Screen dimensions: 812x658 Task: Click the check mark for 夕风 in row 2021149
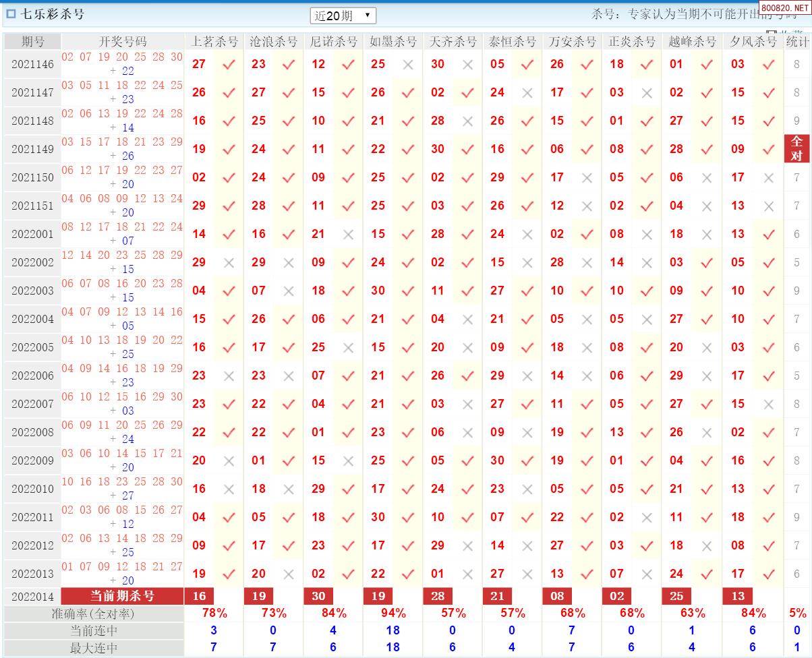click(x=769, y=150)
